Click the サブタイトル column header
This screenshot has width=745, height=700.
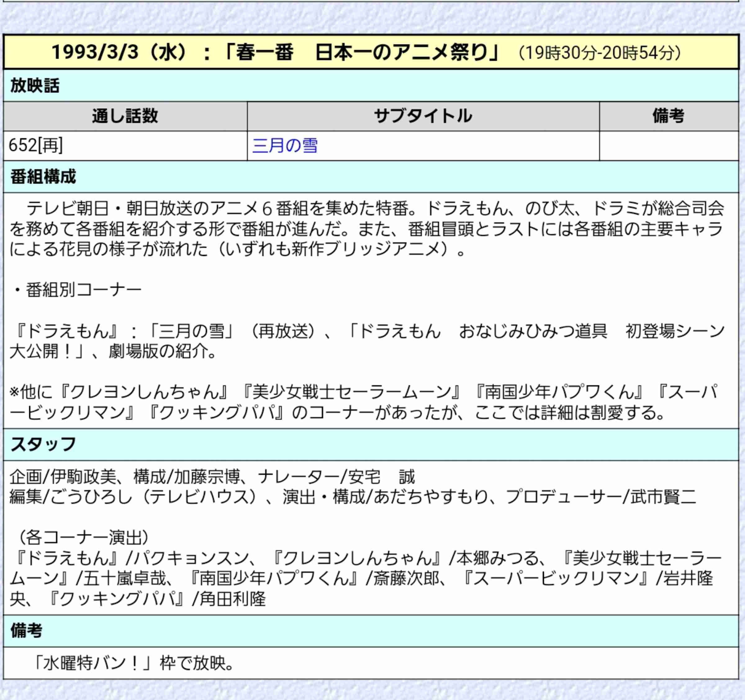423,116
